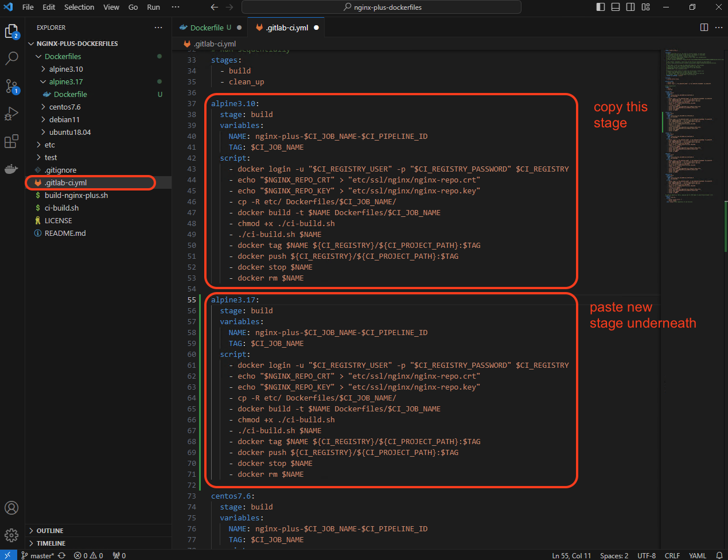Change language mode YAML

coord(698,555)
